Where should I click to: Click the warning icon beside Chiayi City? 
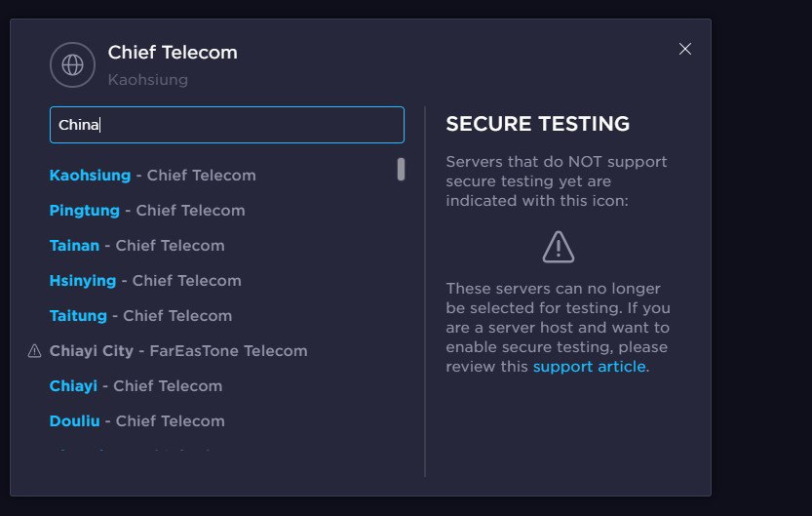pos(35,351)
